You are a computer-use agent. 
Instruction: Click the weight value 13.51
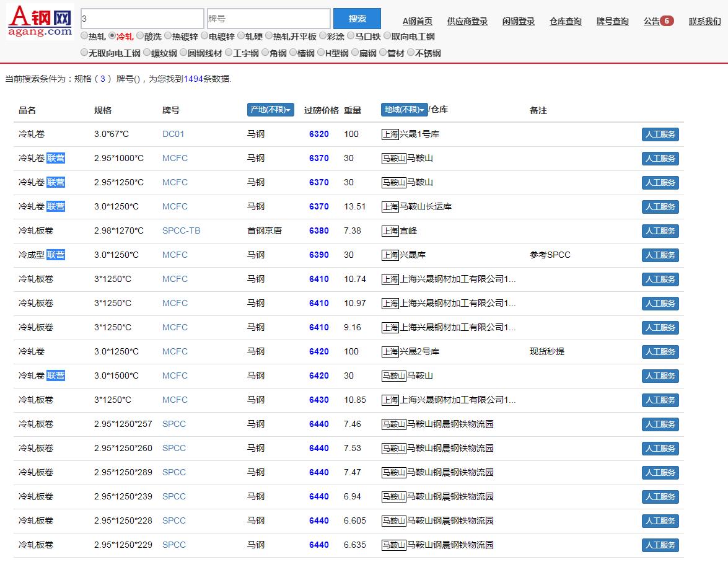click(355, 207)
